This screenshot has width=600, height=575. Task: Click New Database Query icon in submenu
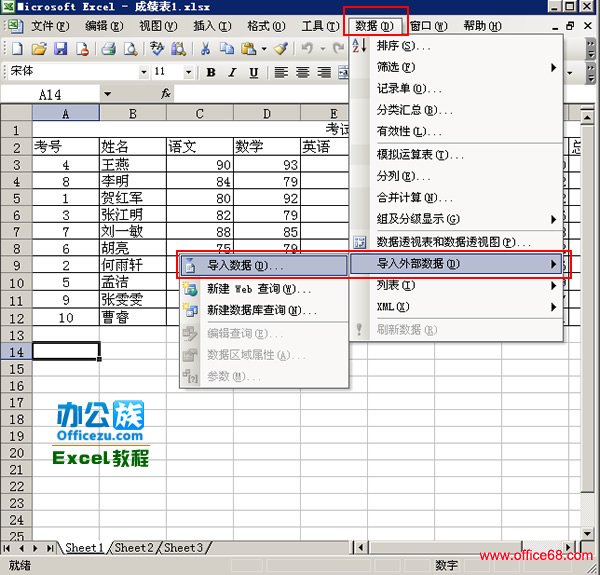coord(190,310)
